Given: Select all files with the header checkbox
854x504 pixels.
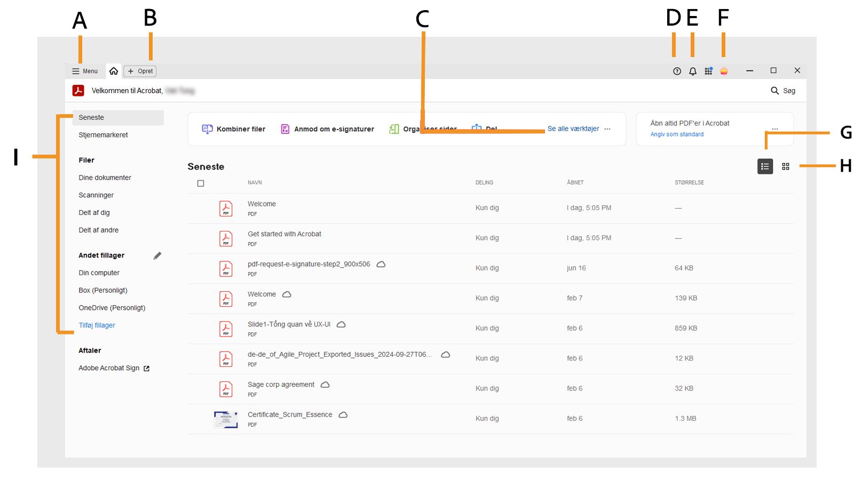Looking at the screenshot, I should [201, 183].
